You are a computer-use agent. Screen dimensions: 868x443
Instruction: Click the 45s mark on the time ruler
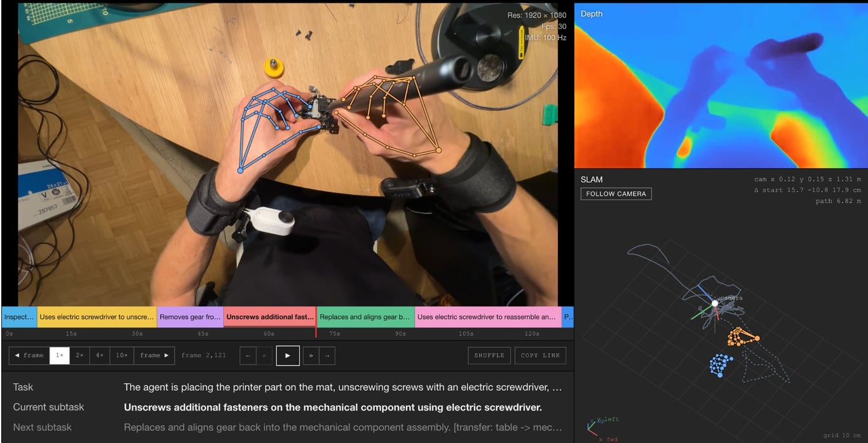[203, 334]
